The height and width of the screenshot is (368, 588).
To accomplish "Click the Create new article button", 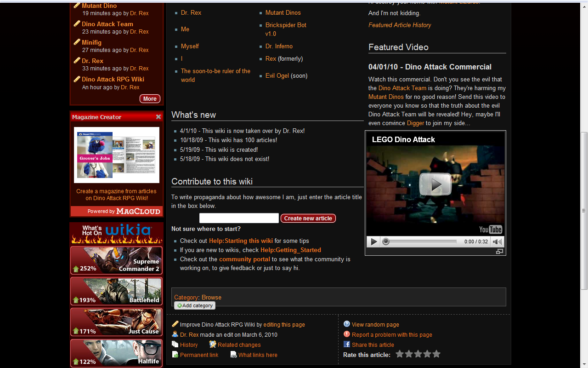I will [x=308, y=218].
